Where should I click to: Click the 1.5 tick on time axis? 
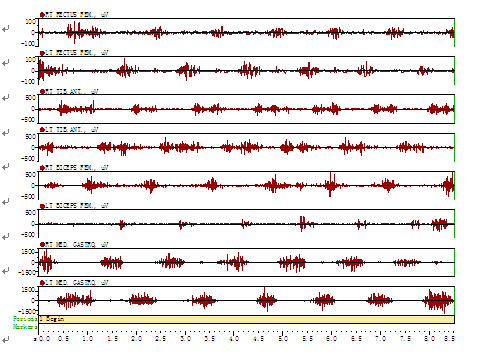point(112,339)
